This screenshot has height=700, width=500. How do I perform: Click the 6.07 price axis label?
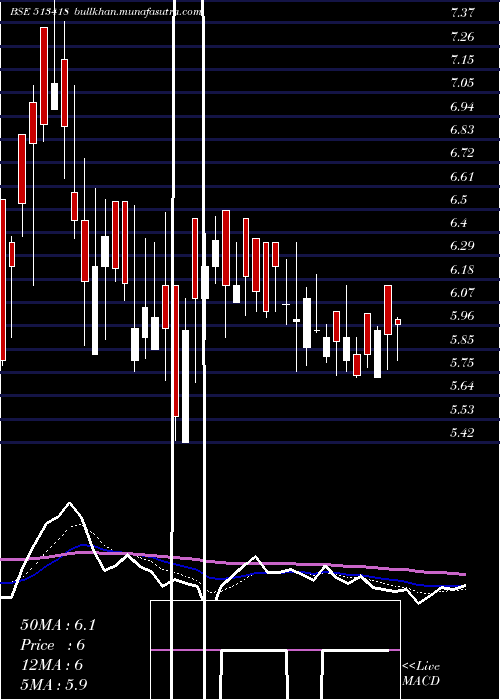(x=462, y=292)
